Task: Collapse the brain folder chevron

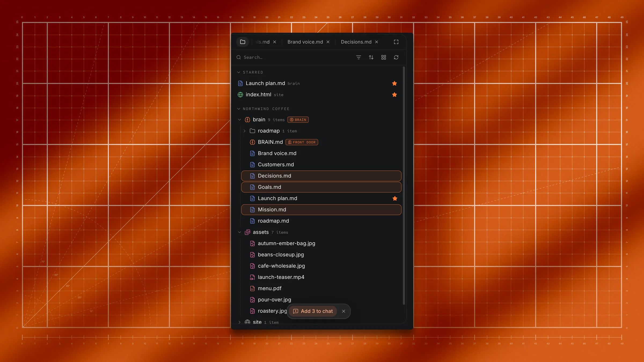Action: point(239,120)
